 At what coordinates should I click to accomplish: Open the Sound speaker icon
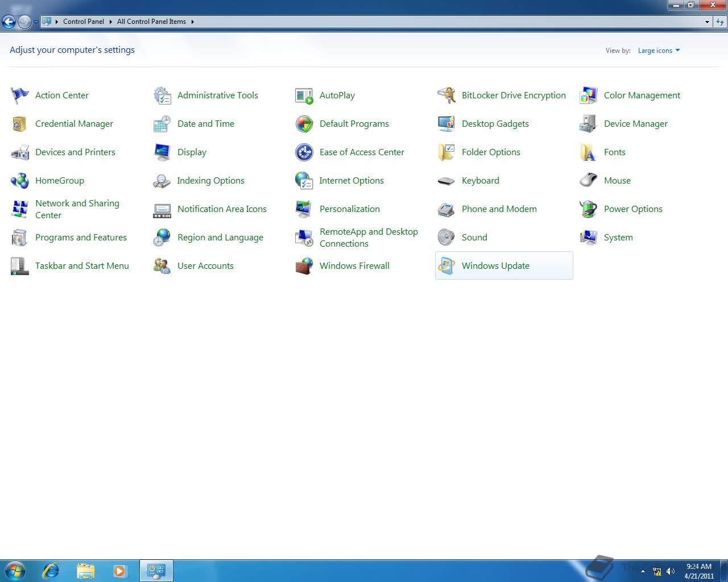[x=446, y=238]
